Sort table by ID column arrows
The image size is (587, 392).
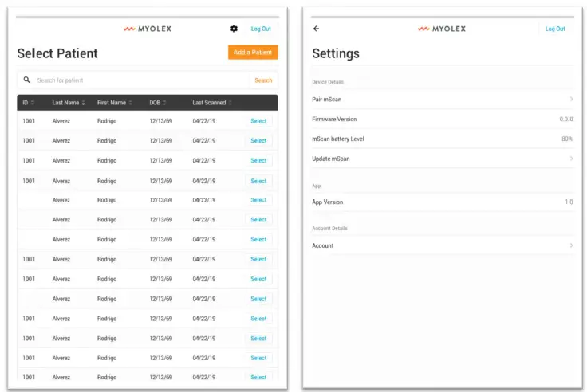point(33,103)
